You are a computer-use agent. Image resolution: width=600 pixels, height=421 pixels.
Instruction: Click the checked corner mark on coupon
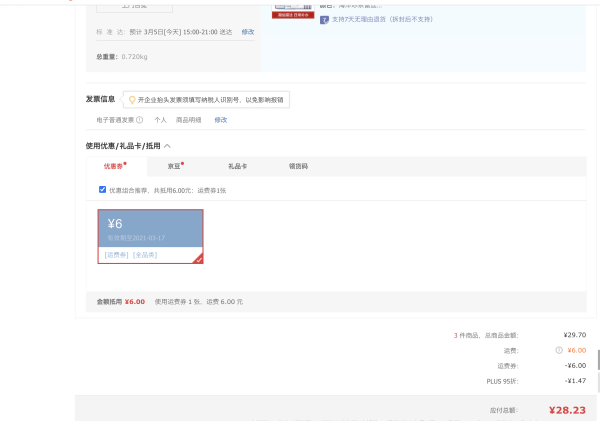[x=198, y=259]
